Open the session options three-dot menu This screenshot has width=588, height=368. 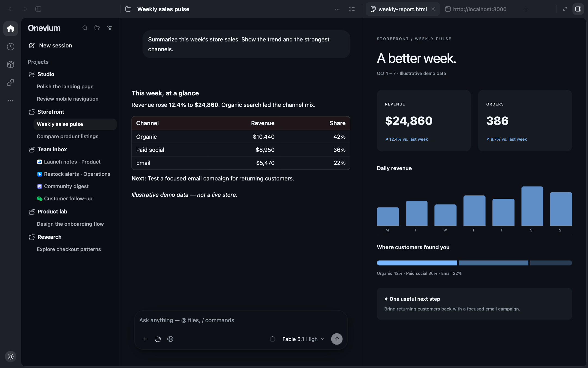click(337, 9)
